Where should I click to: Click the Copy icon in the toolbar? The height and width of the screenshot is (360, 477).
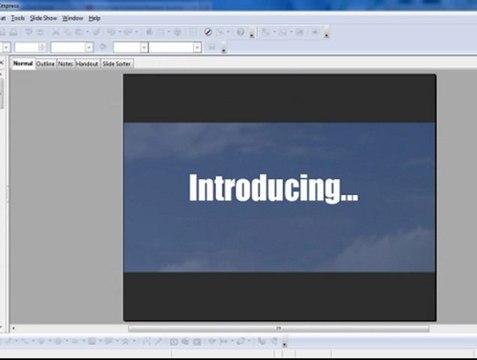click(x=68, y=32)
